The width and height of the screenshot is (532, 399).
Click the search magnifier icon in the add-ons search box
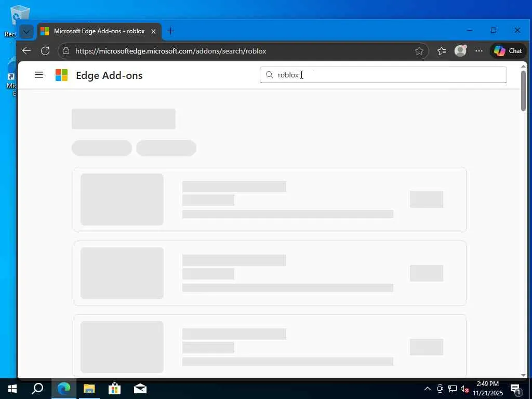click(x=270, y=75)
